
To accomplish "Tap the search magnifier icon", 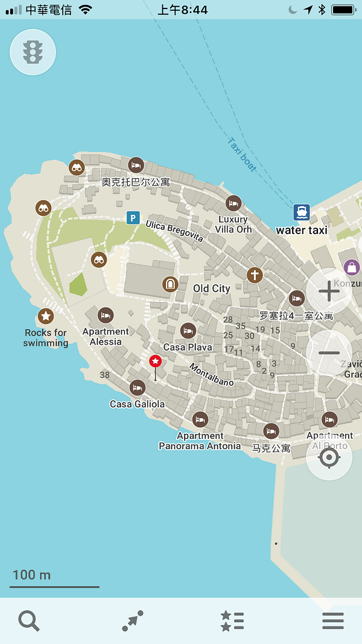I will (x=28, y=620).
